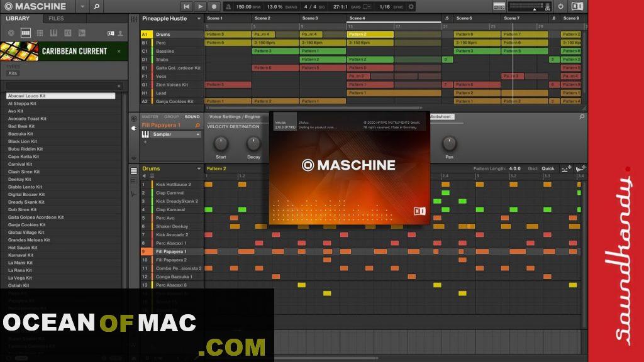This screenshot has width=644, height=362.
Task: Arm recording with the Record button
Action: (x=214, y=6)
